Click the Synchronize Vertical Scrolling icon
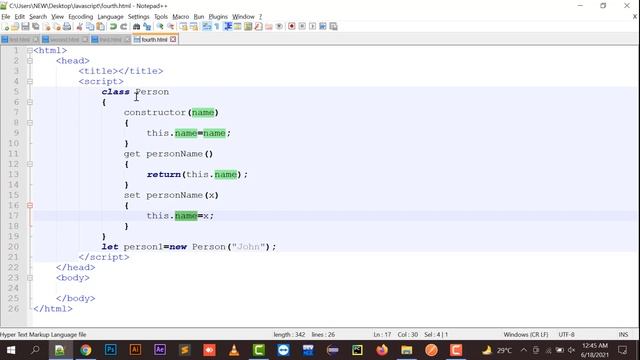Viewport: 640px width, 360px height. (x=184, y=27)
